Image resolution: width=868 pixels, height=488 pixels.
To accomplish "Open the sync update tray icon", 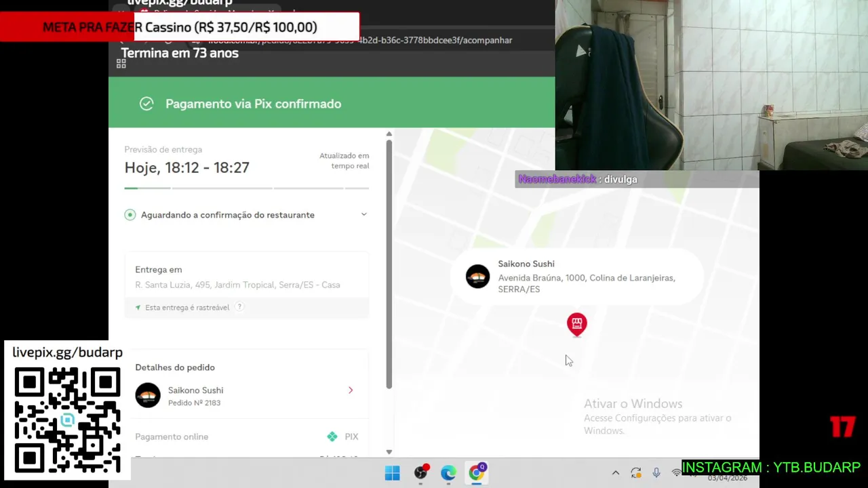I will tap(635, 473).
